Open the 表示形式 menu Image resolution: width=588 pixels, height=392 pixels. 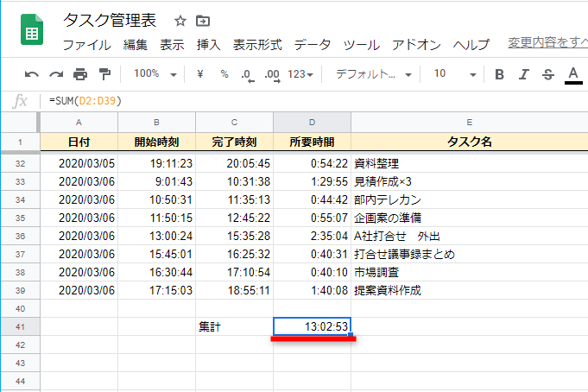257,45
